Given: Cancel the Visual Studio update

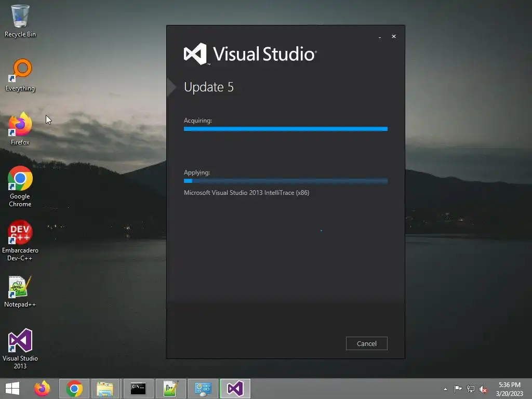Looking at the screenshot, I should coord(366,343).
